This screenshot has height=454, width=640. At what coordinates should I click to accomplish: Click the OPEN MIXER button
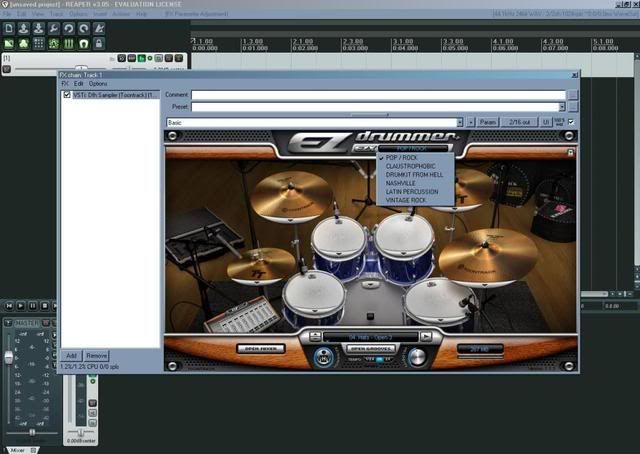[261, 349]
